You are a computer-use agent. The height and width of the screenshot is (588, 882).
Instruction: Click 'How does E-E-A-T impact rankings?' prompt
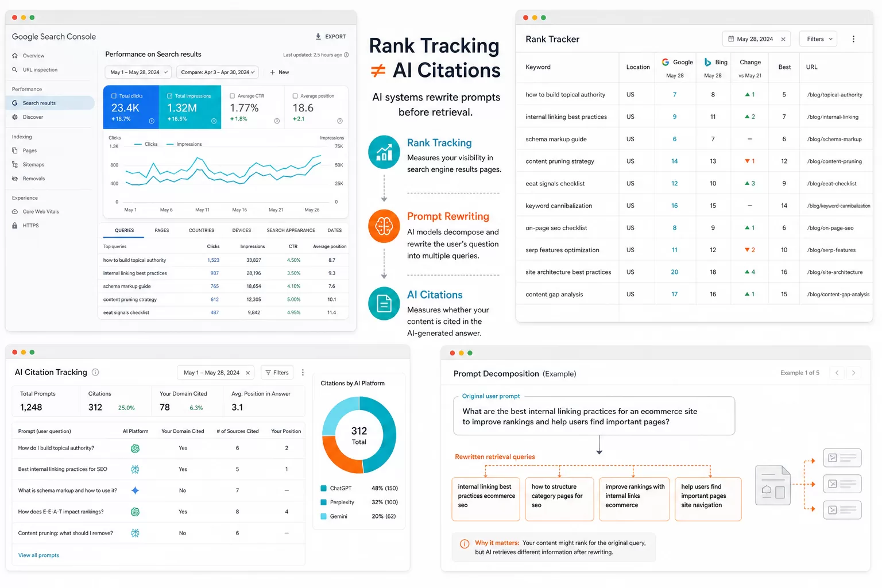pyautogui.click(x=61, y=512)
